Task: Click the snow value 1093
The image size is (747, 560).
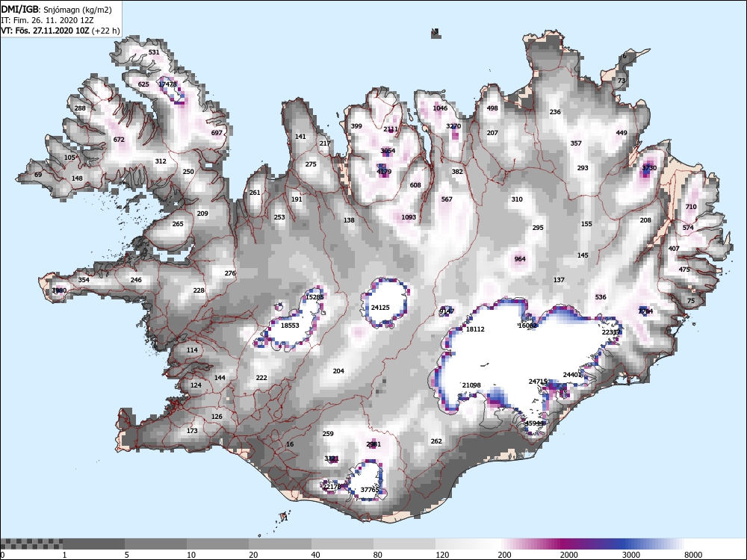Action: [409, 217]
